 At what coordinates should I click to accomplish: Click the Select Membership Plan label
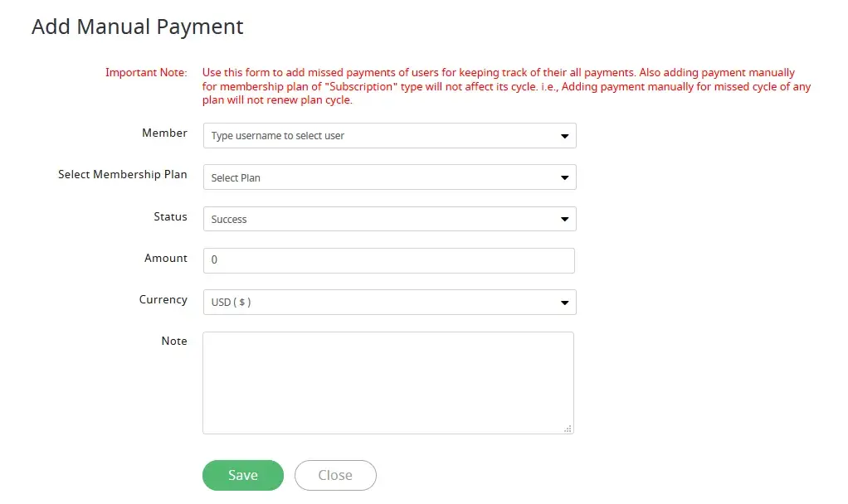pyautogui.click(x=123, y=175)
